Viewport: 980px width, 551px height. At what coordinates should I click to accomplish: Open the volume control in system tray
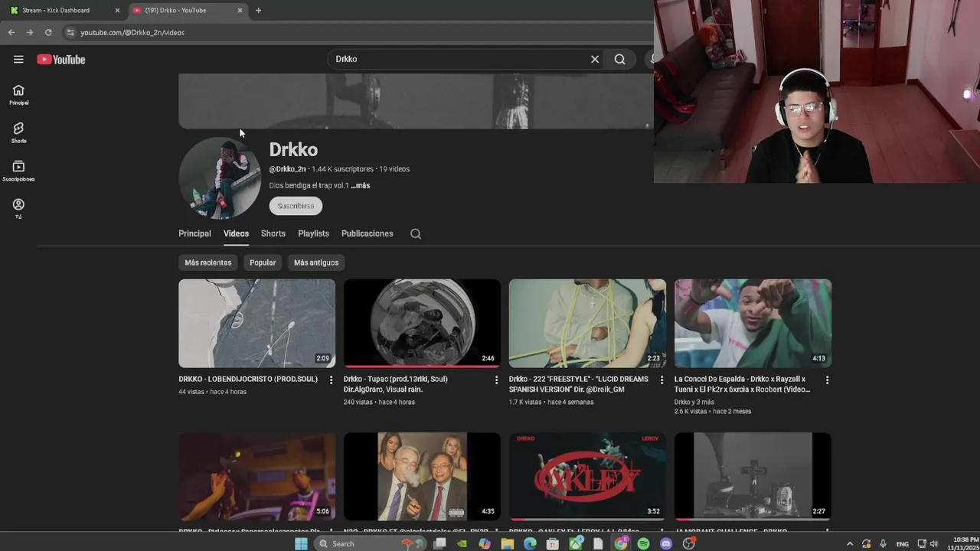(933, 543)
